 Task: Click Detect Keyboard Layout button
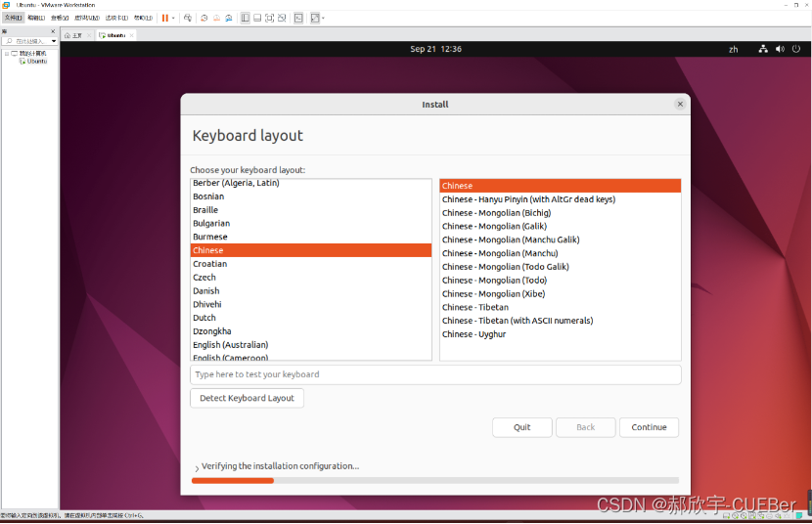[x=247, y=398]
